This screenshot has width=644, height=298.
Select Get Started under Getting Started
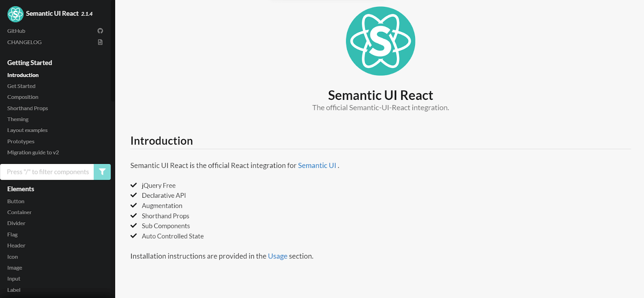click(21, 86)
